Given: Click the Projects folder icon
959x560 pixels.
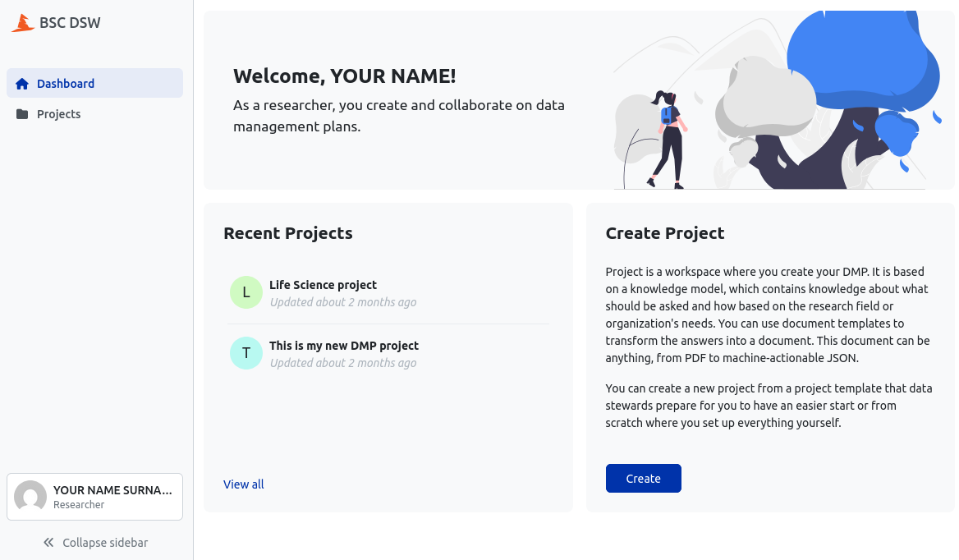Looking at the screenshot, I should (22, 114).
